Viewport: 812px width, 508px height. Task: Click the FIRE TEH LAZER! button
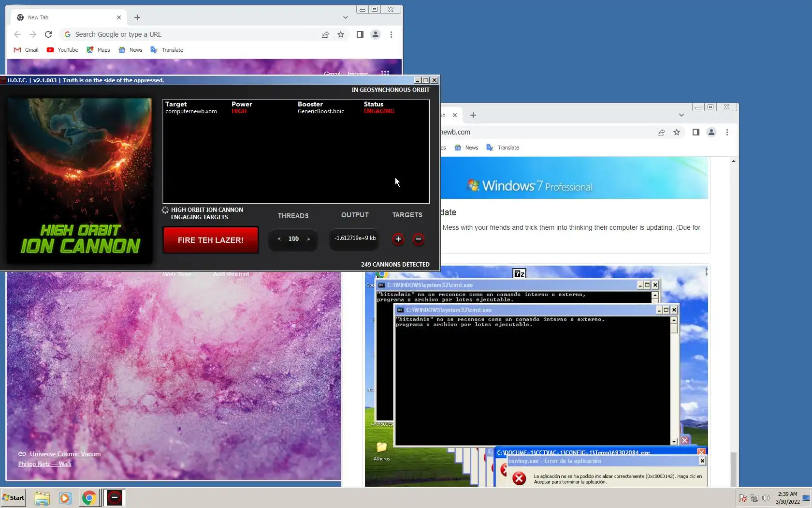point(211,240)
